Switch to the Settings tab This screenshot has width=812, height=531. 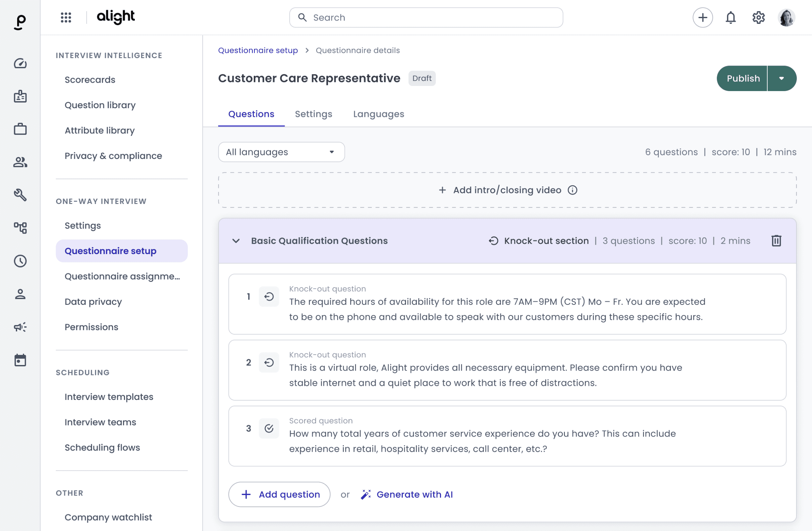tap(313, 114)
